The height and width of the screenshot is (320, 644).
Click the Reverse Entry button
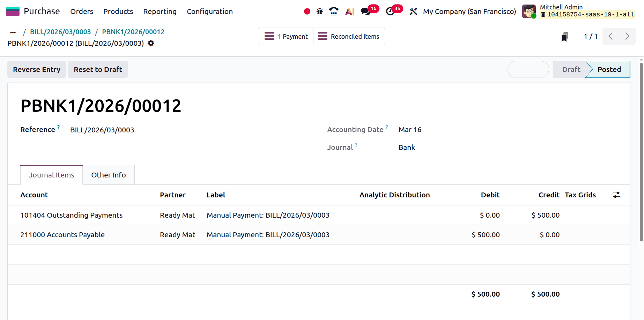[36, 69]
